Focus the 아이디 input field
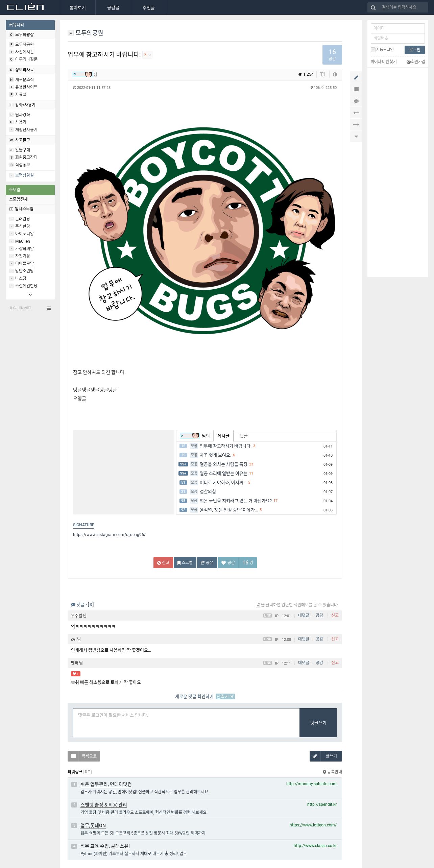Viewport: 434px width, 868px height. coord(398,28)
